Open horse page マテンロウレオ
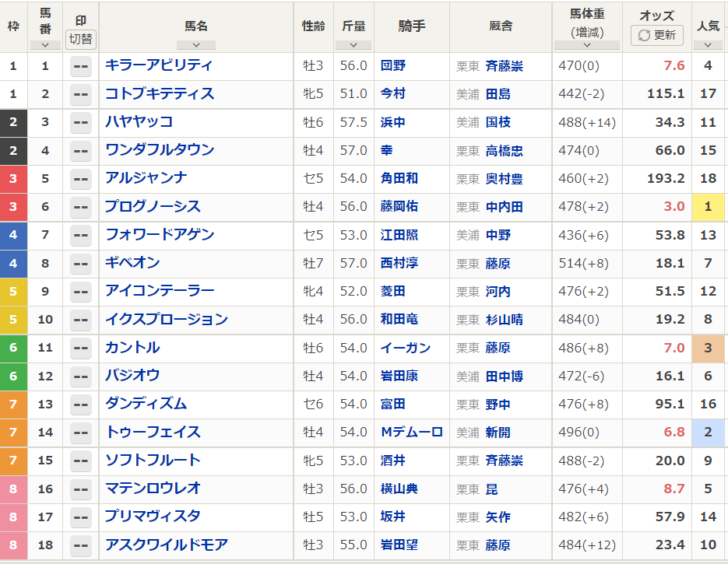Image resolution: width=728 pixels, height=564 pixels. click(153, 488)
